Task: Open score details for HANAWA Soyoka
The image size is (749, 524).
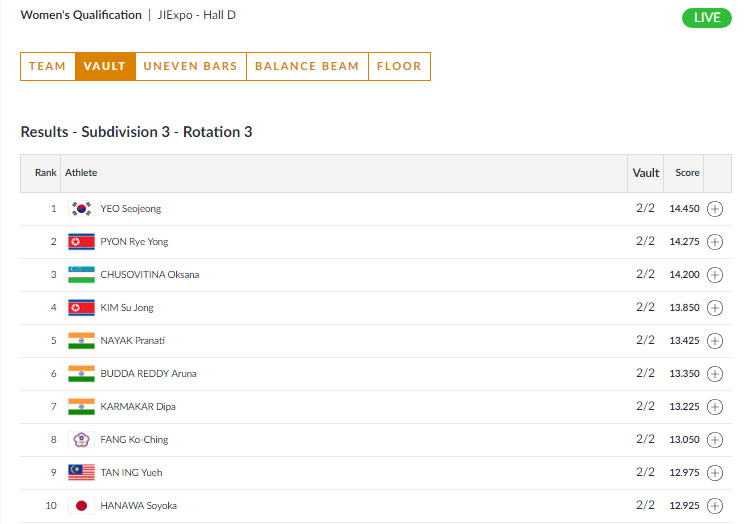Action: [715, 506]
